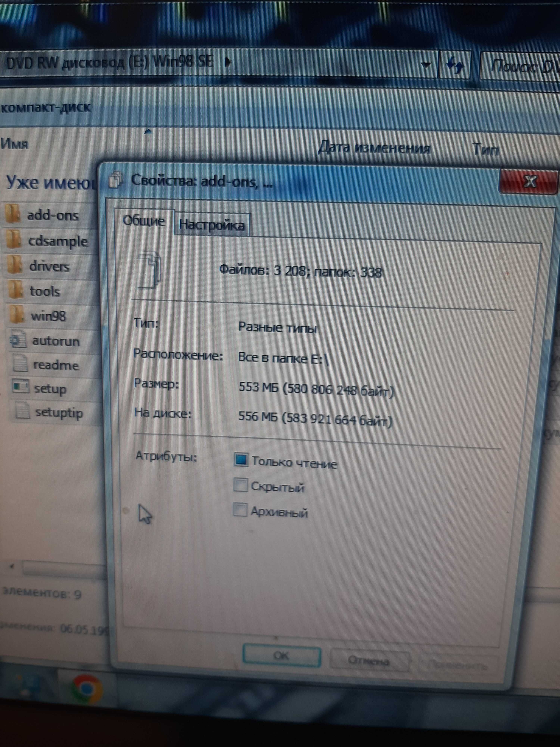Click the on-disk value 556 МБ text
560x747 pixels.
pos(315,419)
